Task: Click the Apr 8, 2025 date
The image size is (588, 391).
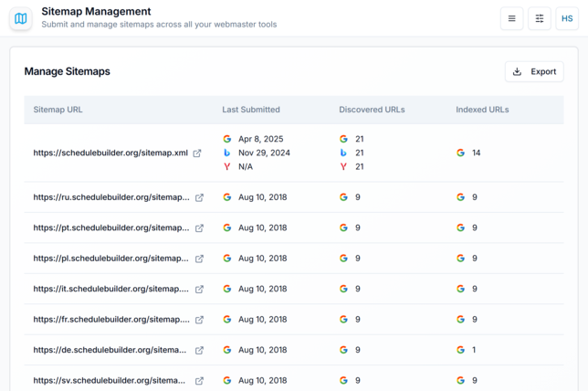Action: coord(260,139)
